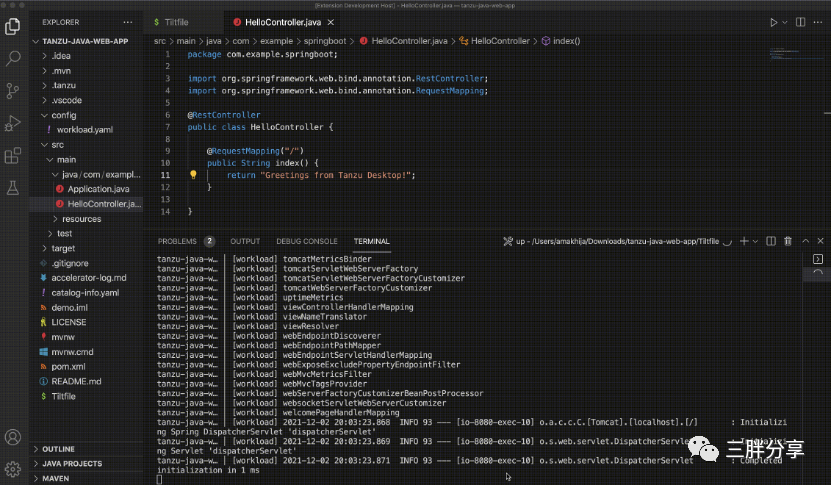Screen dimensions: 832x486
Task: Open the Accounts menu icon
Action: tap(12, 437)
